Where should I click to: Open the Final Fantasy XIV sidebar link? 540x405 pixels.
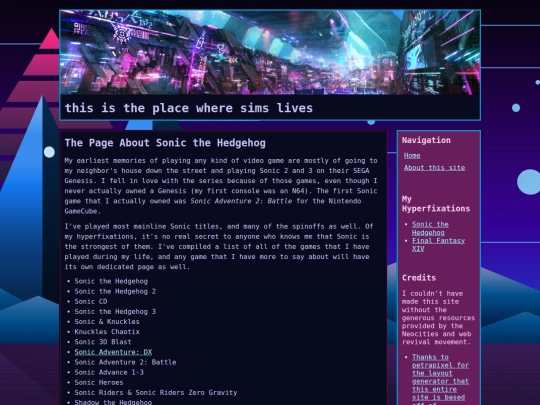coord(438,245)
